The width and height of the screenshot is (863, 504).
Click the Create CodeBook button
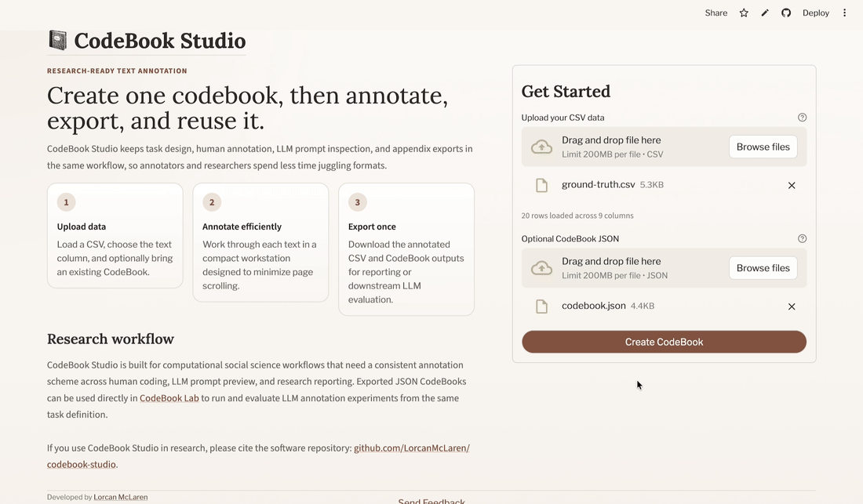coord(664,342)
